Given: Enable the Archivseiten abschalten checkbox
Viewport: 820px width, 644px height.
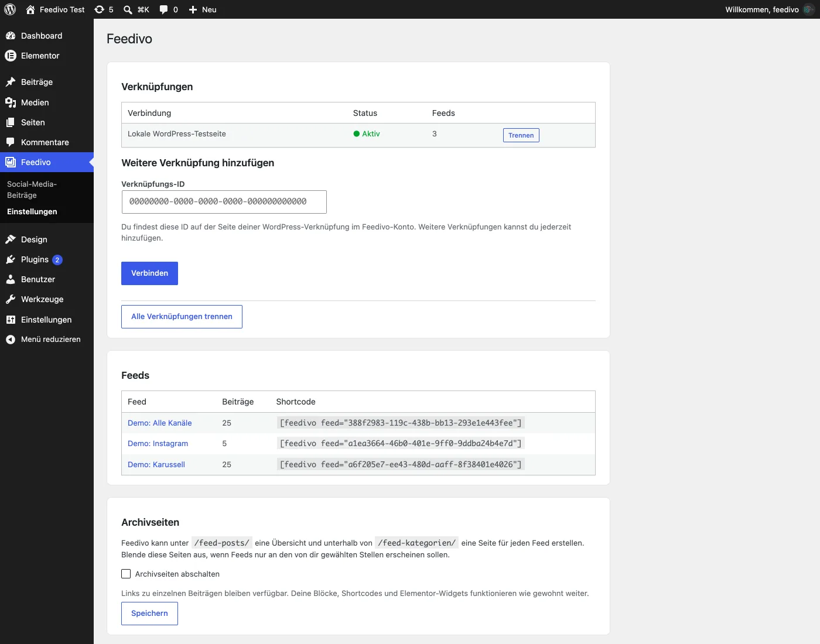Looking at the screenshot, I should (126, 574).
